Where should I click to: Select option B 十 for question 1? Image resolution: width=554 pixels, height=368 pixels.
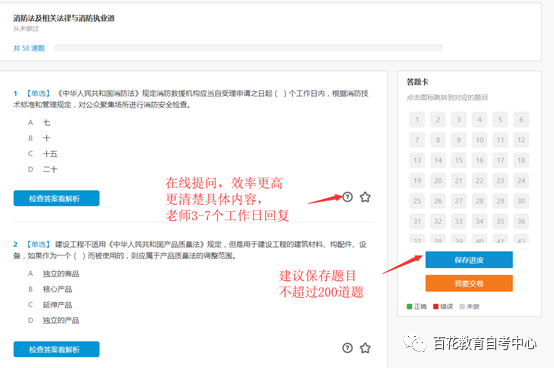pyautogui.click(x=39, y=138)
